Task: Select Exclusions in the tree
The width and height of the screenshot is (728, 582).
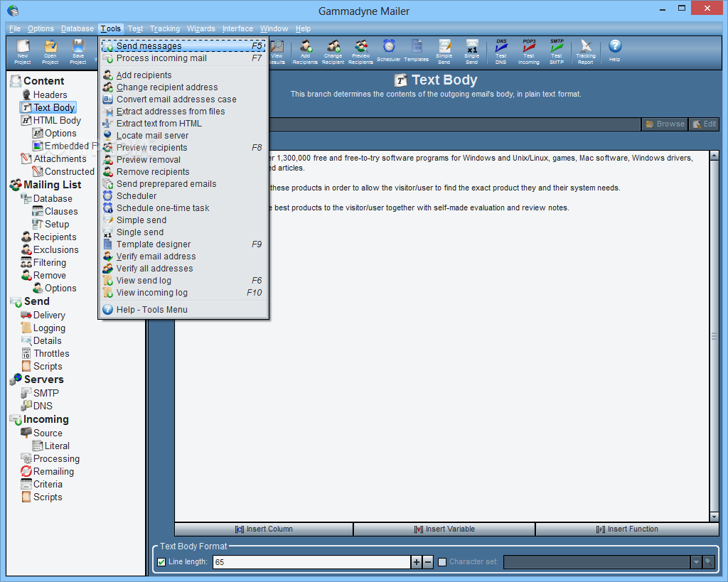Action: click(50, 249)
